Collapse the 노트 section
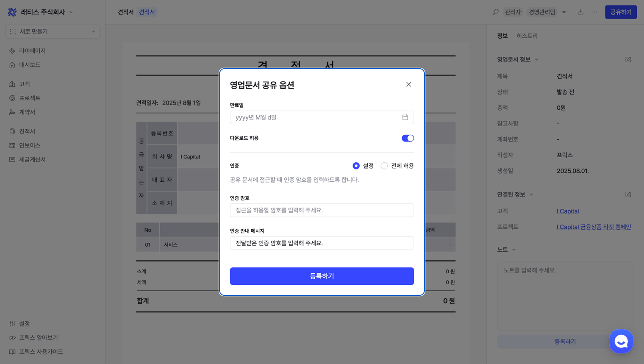The height and width of the screenshot is (364, 644). (514, 250)
